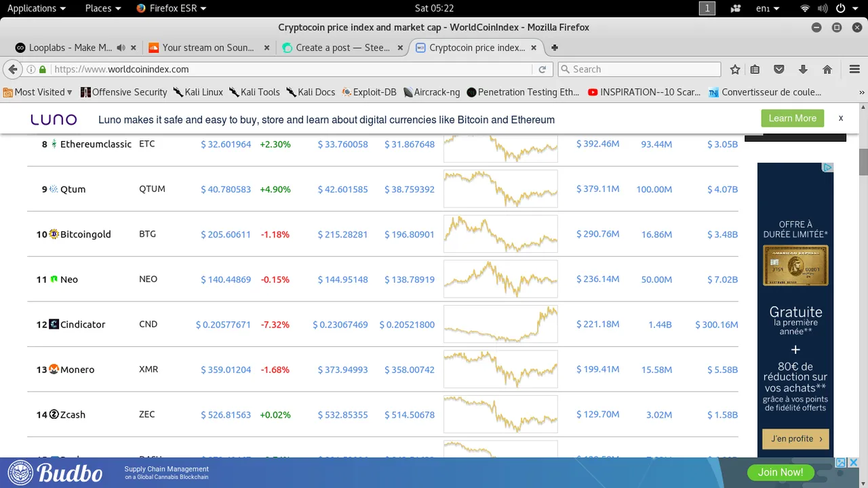868x488 pixels.
Task: Bookmark this page using the star icon
Action: [735, 69]
